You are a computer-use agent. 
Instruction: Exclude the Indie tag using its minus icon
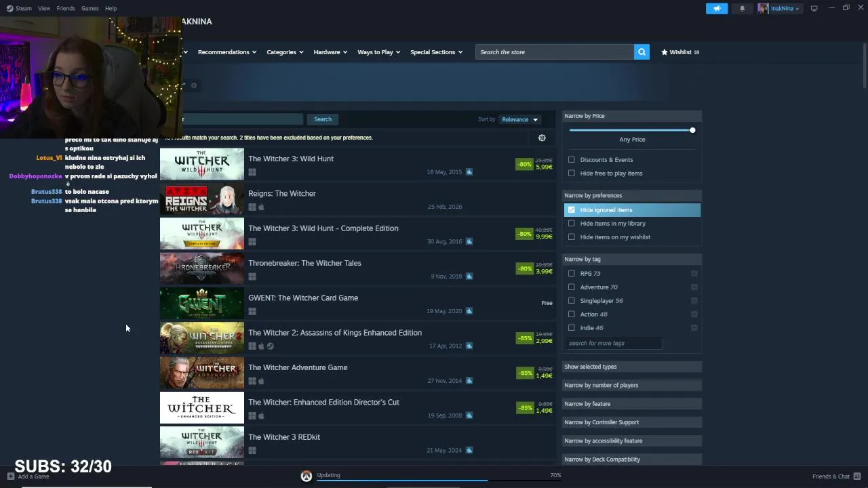[694, 327]
